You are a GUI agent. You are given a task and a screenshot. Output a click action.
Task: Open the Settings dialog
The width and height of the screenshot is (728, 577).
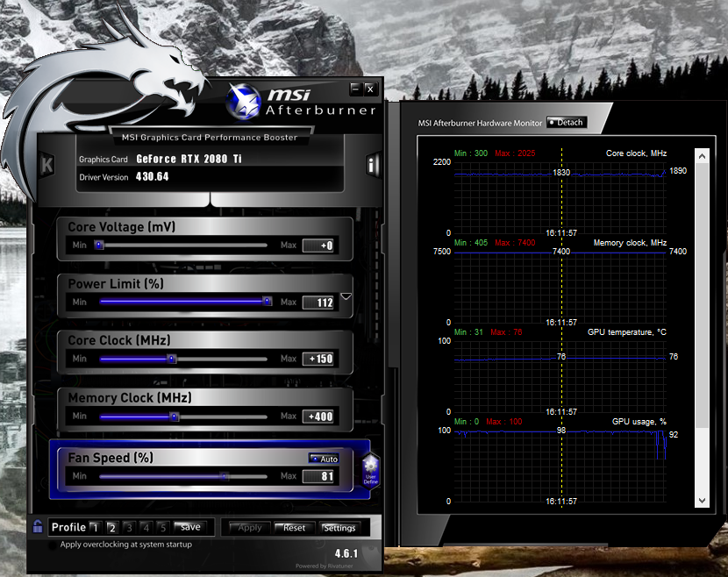pos(339,528)
